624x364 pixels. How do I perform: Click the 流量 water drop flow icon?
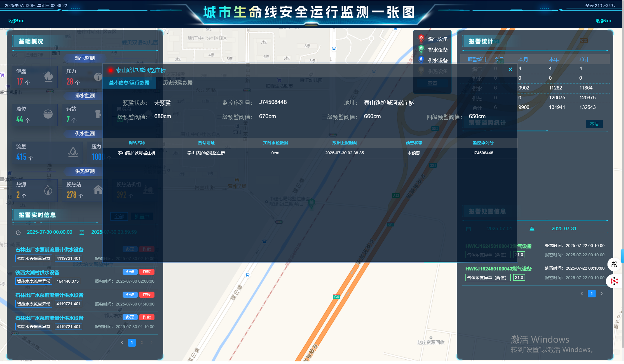(x=73, y=152)
